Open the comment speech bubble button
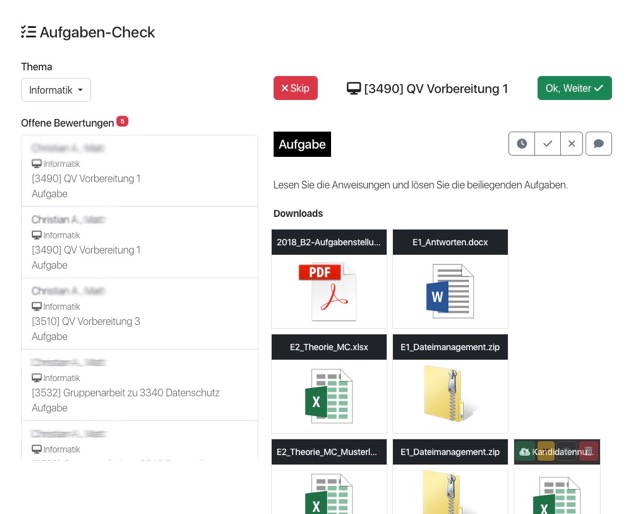 598,144
